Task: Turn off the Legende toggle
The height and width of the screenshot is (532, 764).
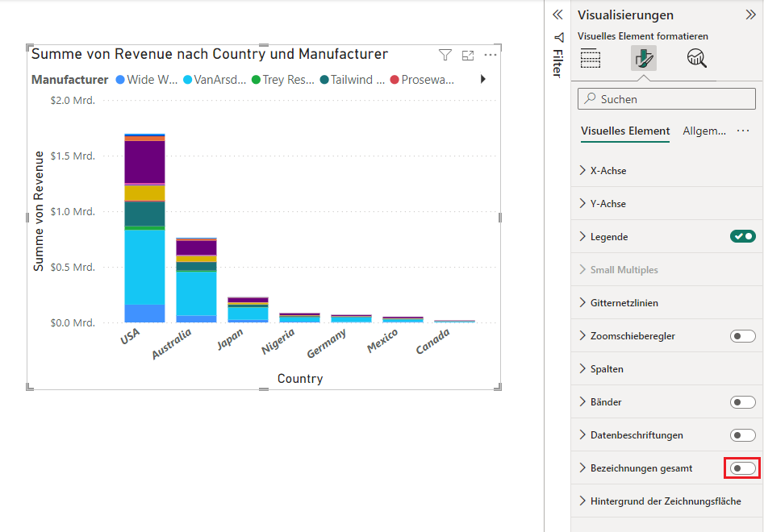Action: click(x=742, y=236)
